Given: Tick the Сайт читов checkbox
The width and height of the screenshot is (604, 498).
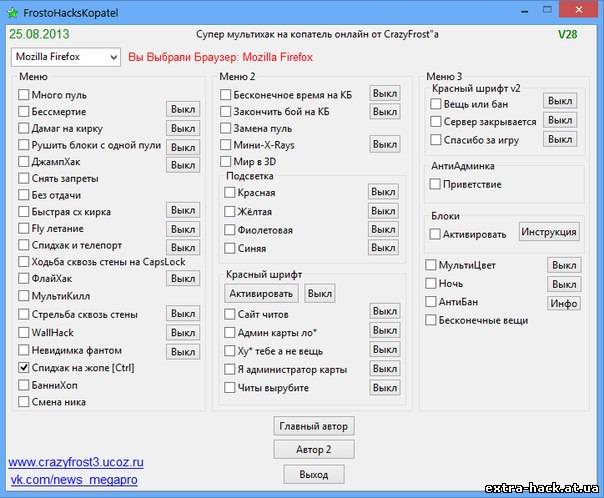Looking at the screenshot, I should pos(230,314).
